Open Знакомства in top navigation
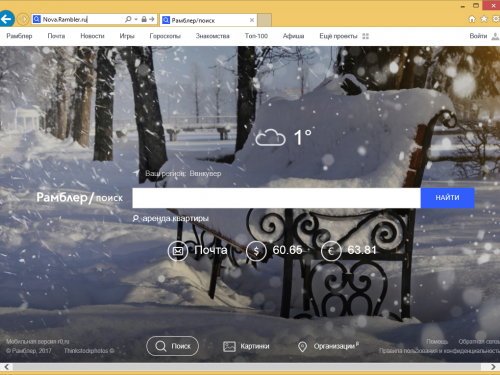This screenshot has height=375, width=500. pyautogui.click(x=213, y=36)
